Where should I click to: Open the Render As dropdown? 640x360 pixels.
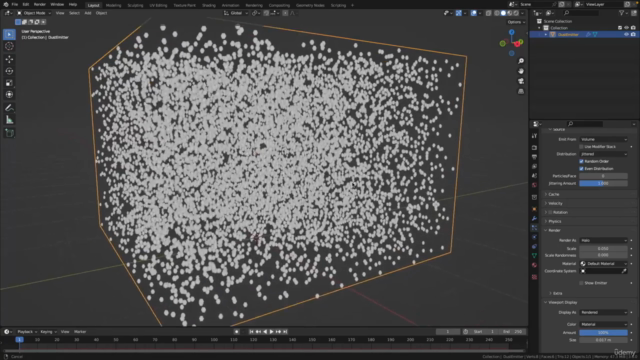pos(604,240)
